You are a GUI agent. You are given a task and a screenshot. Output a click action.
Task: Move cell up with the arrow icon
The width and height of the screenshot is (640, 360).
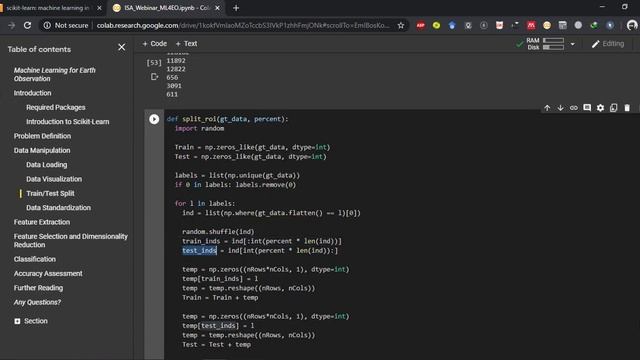[547, 108]
